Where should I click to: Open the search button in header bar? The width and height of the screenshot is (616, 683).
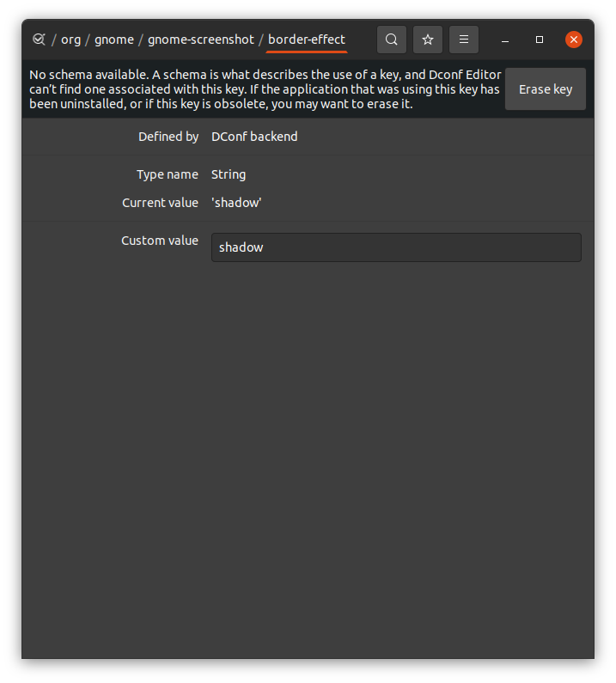tap(391, 40)
